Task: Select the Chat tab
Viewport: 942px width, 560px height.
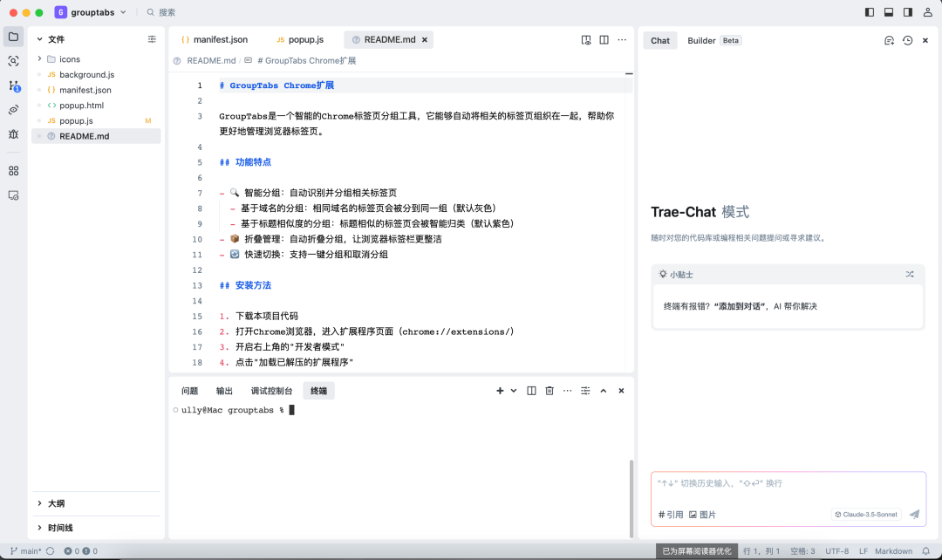Action: tap(659, 40)
